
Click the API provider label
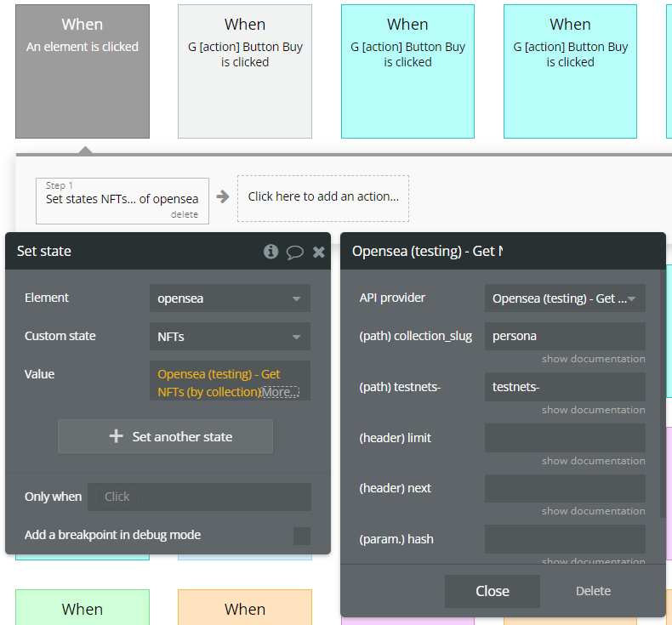392,298
